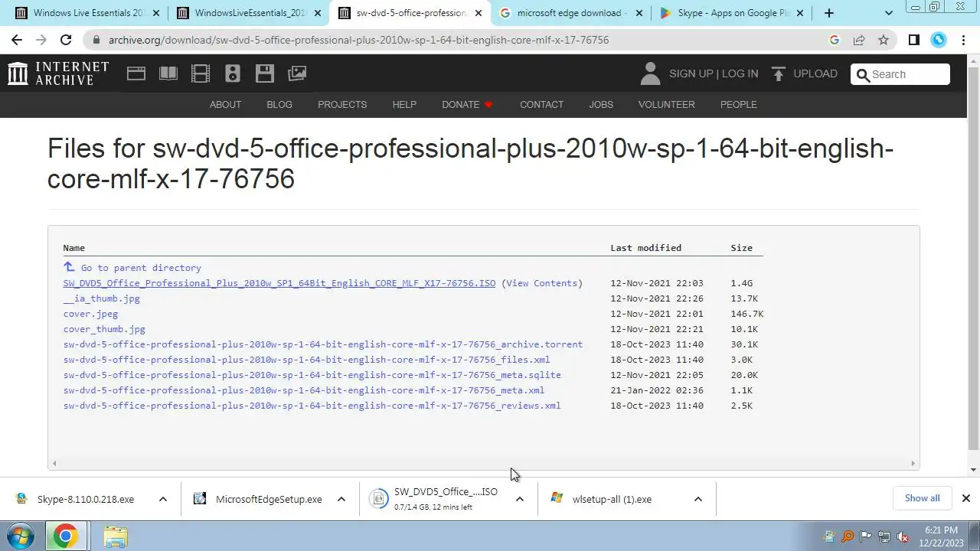The image size is (980, 551).
Task: Open the Texts book icon
Action: [x=168, y=73]
